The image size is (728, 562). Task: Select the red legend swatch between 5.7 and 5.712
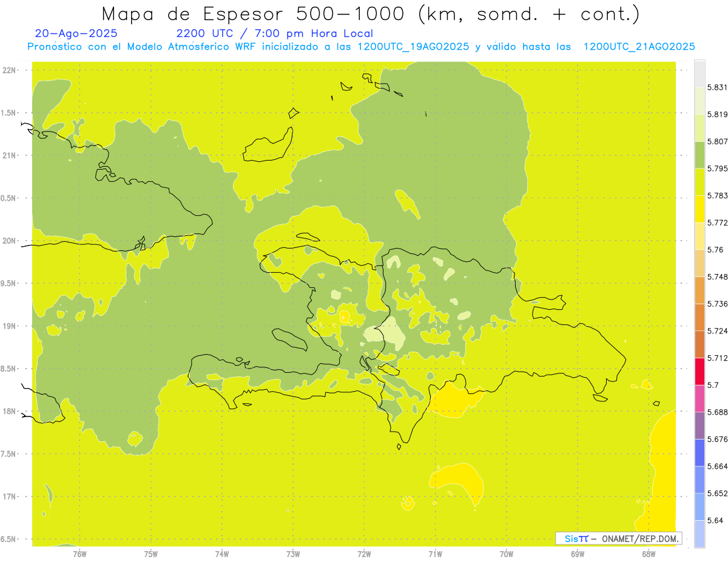tap(699, 372)
